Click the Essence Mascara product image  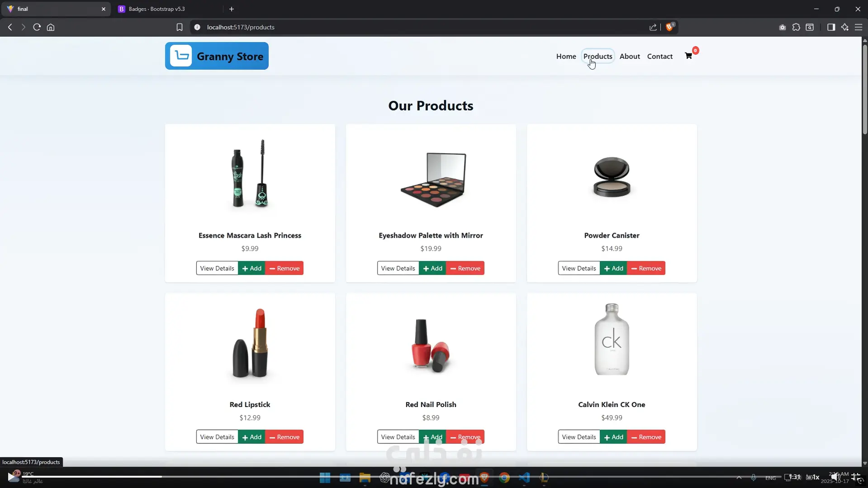pos(250,173)
